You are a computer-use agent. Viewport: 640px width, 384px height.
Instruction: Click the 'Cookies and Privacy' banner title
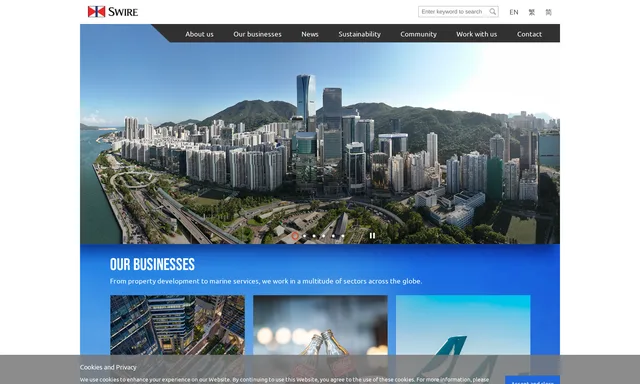pyautogui.click(x=108, y=367)
